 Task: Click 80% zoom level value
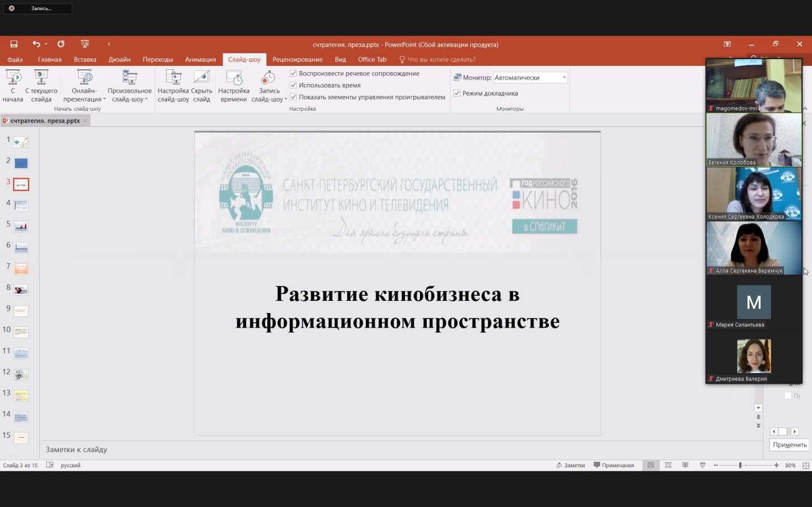790,466
